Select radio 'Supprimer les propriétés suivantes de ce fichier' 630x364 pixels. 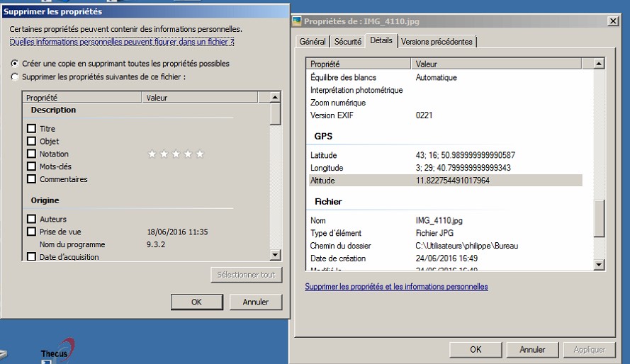coord(15,76)
